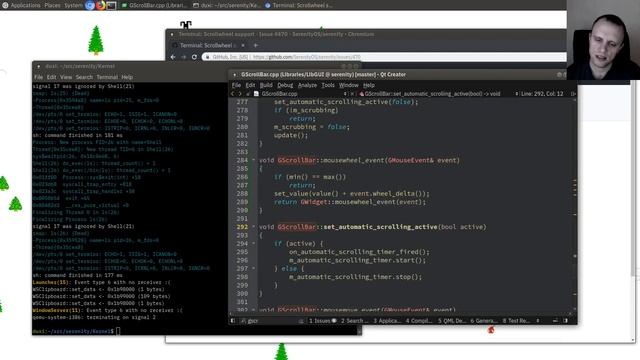Launch Chromium from the top panel
This screenshot has height=360, width=640.
click(x=90, y=5)
